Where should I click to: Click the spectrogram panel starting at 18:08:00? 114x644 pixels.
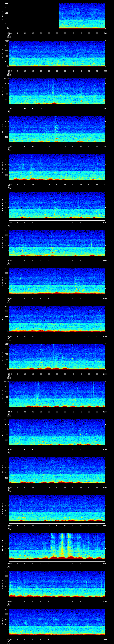pyautogui.click(x=57, y=167)
